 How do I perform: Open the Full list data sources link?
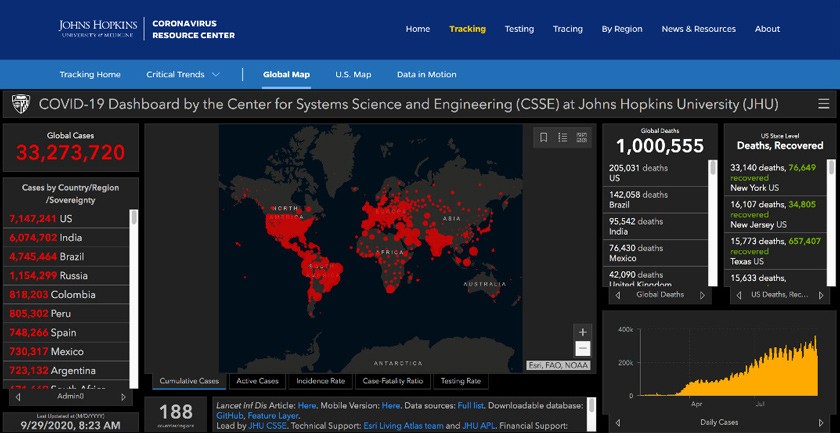pos(470,405)
